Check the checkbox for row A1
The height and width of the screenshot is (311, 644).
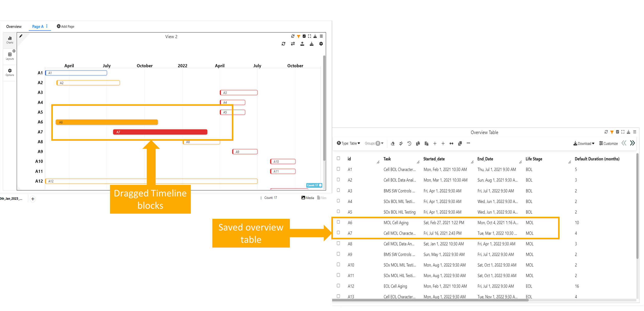(338, 169)
